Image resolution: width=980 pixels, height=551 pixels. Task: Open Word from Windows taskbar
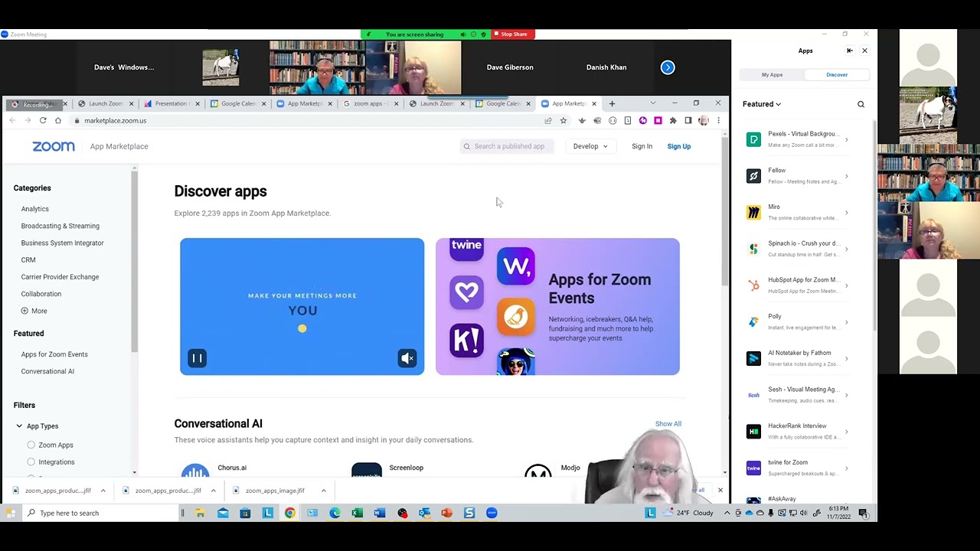pos(380,513)
